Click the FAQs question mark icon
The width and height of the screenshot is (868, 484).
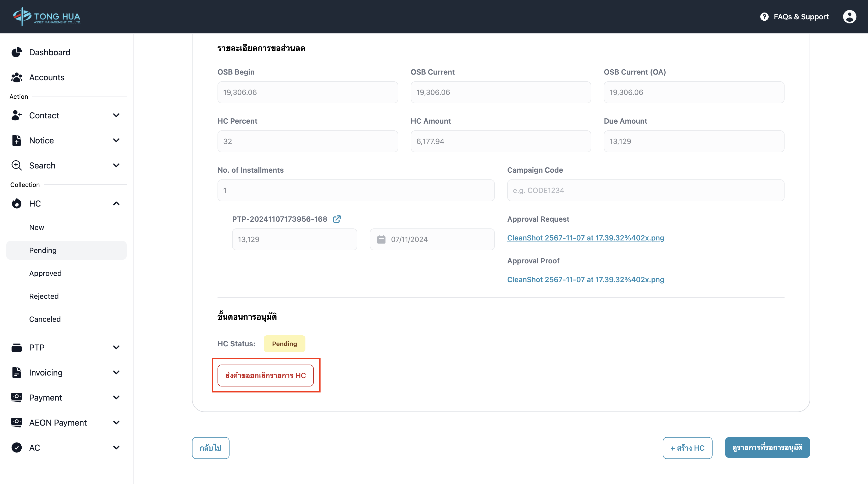(x=764, y=16)
